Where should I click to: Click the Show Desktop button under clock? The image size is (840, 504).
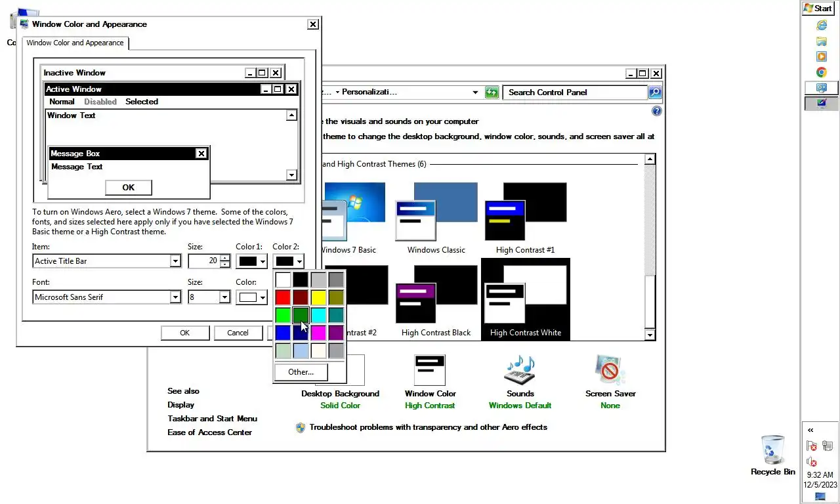(x=820, y=497)
